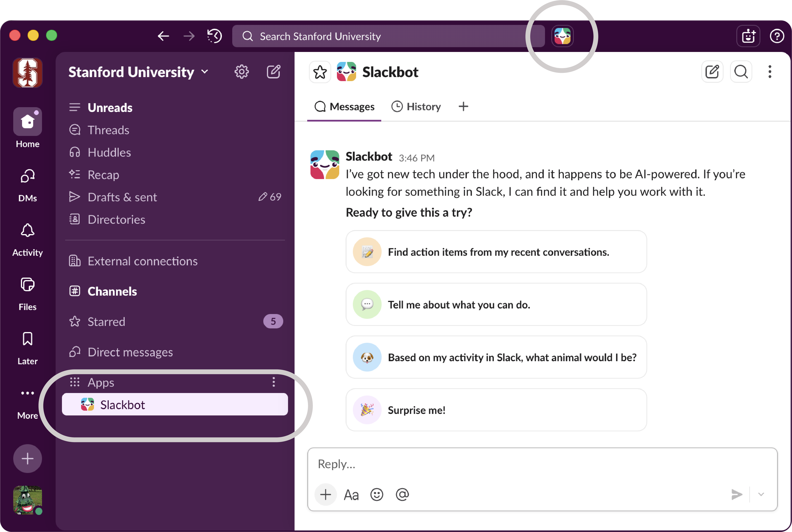Insert an emoji into the reply
Viewport: 792px width, 532px height.
377,495
